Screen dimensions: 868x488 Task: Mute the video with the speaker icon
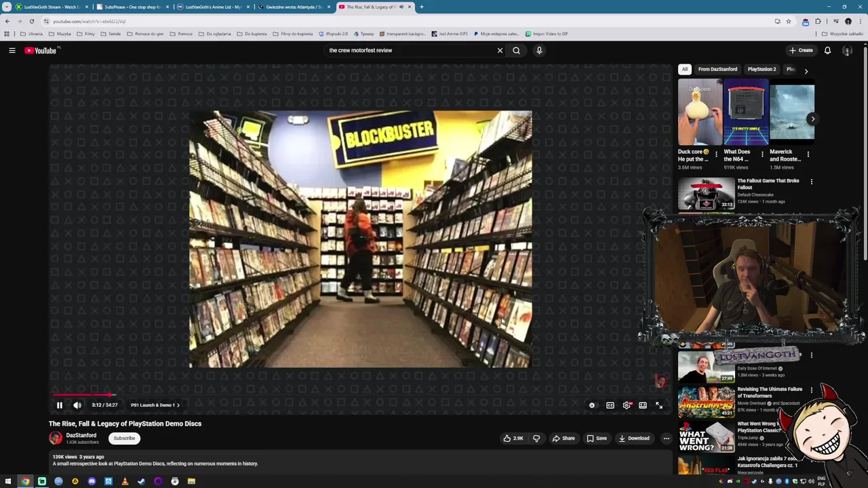77,405
